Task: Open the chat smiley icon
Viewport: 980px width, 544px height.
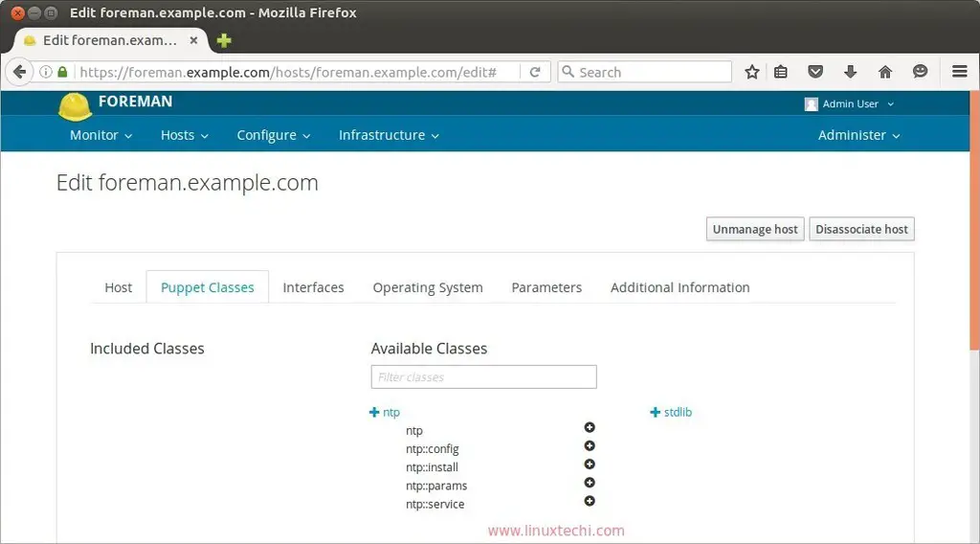Action: [x=920, y=71]
